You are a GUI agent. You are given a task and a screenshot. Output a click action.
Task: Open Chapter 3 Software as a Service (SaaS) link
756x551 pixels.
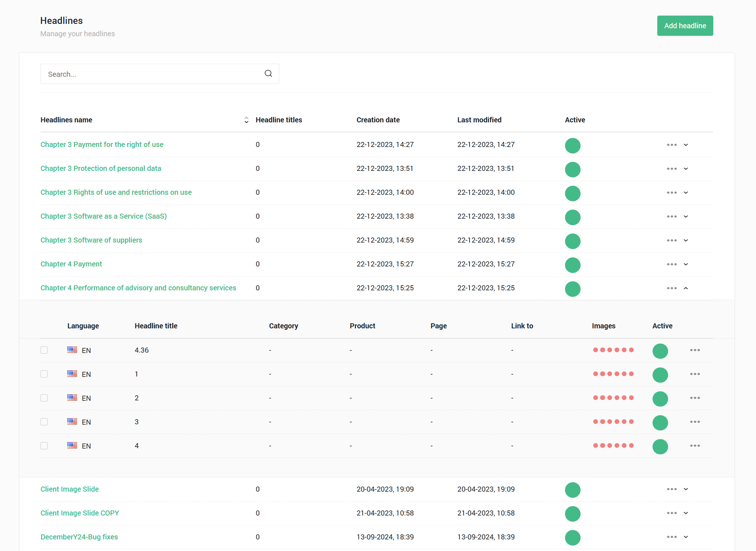pyautogui.click(x=103, y=216)
